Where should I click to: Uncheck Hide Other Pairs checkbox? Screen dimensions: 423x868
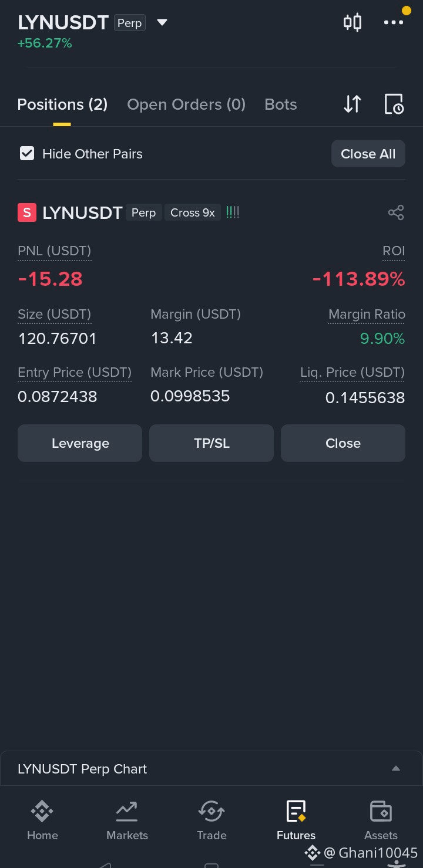pyautogui.click(x=26, y=154)
